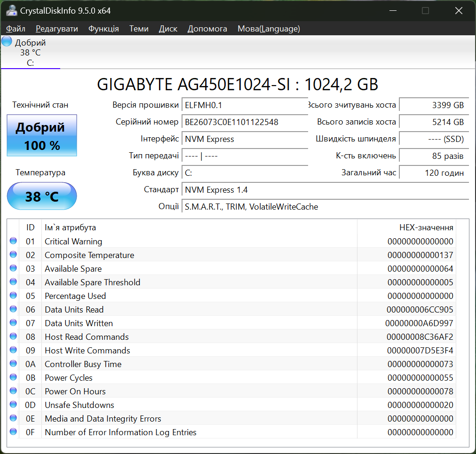Viewport: 476px width, 454px height.
Task: Open the Диск menu
Action: point(168,29)
